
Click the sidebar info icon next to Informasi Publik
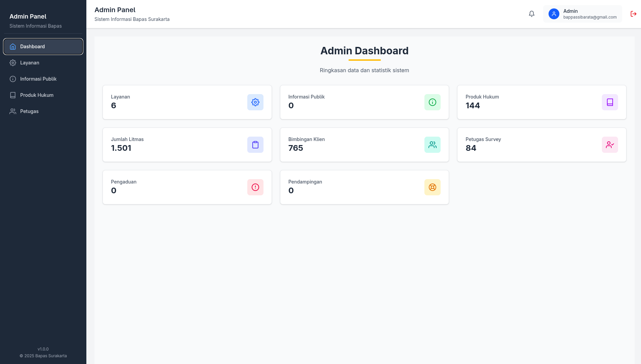tap(13, 79)
